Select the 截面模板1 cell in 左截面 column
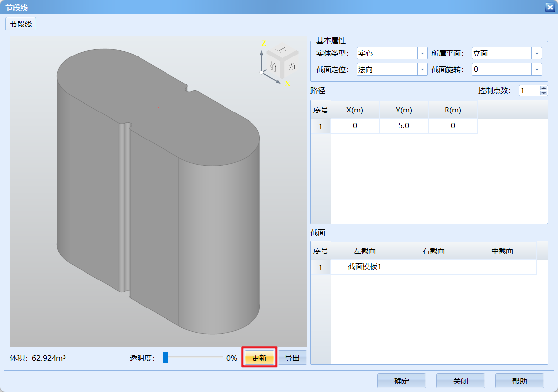Image resolution: width=558 pixels, height=392 pixels. coord(364,267)
